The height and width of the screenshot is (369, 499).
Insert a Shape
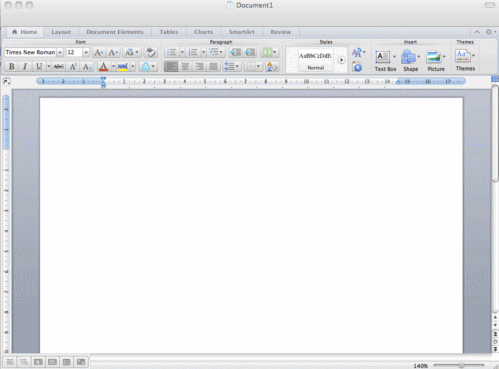pos(410,60)
